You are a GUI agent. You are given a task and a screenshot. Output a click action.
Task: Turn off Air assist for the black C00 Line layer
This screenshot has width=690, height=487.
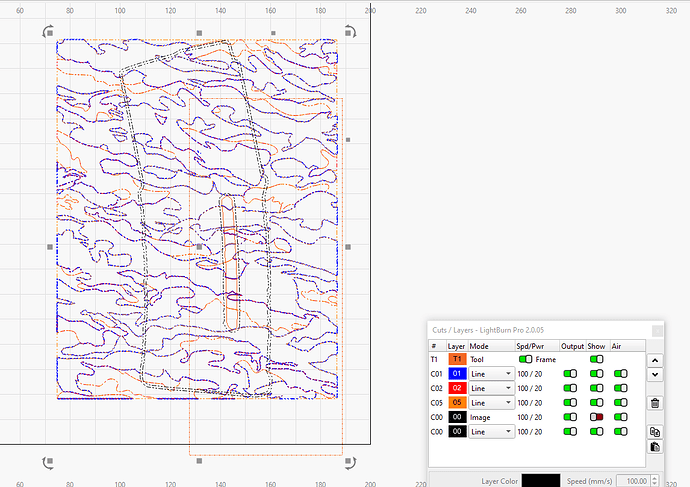tap(621, 431)
